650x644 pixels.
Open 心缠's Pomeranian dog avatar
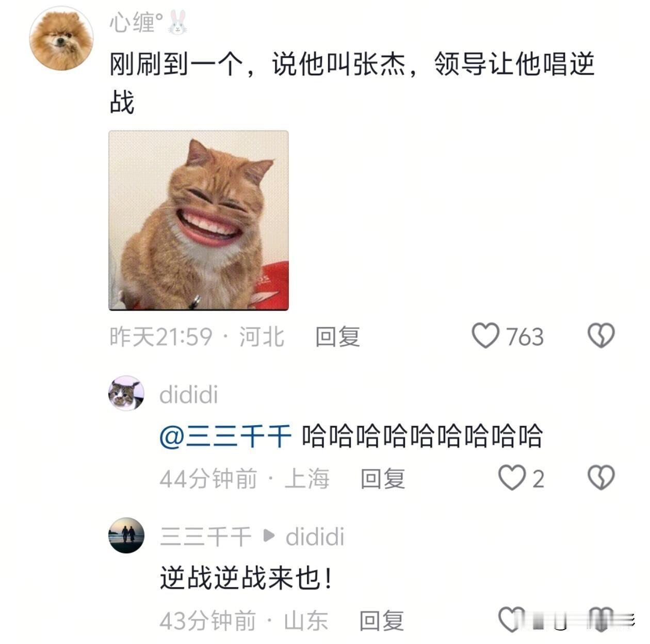click(61, 39)
